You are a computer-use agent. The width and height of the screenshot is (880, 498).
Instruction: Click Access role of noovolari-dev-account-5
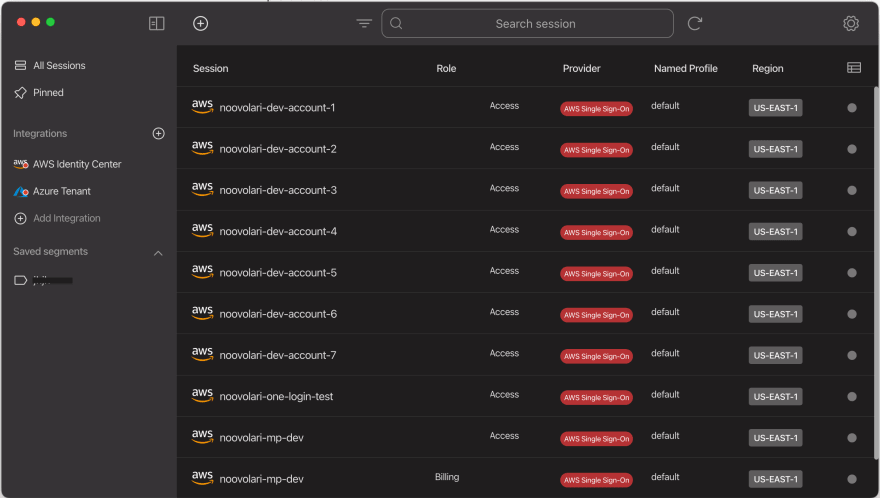tap(504, 271)
